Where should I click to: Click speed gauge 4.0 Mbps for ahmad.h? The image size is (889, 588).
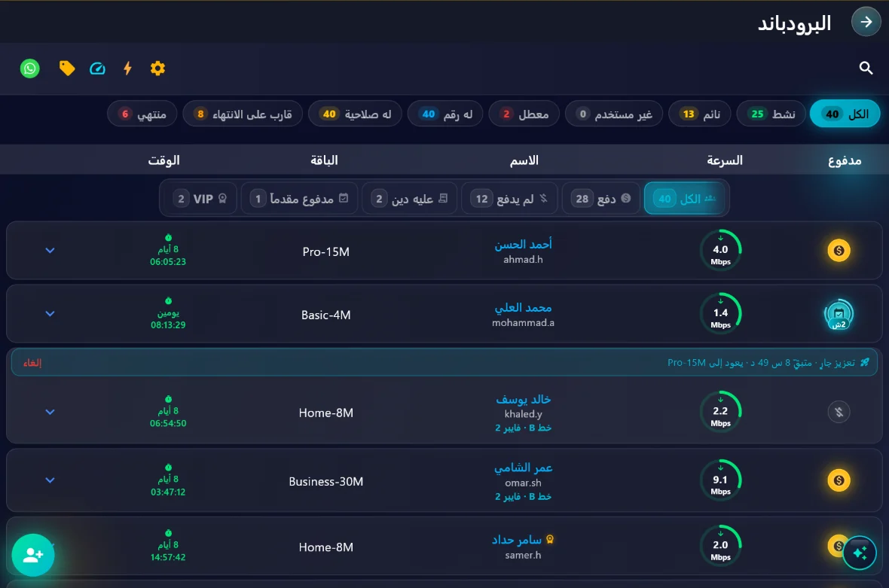(x=720, y=251)
